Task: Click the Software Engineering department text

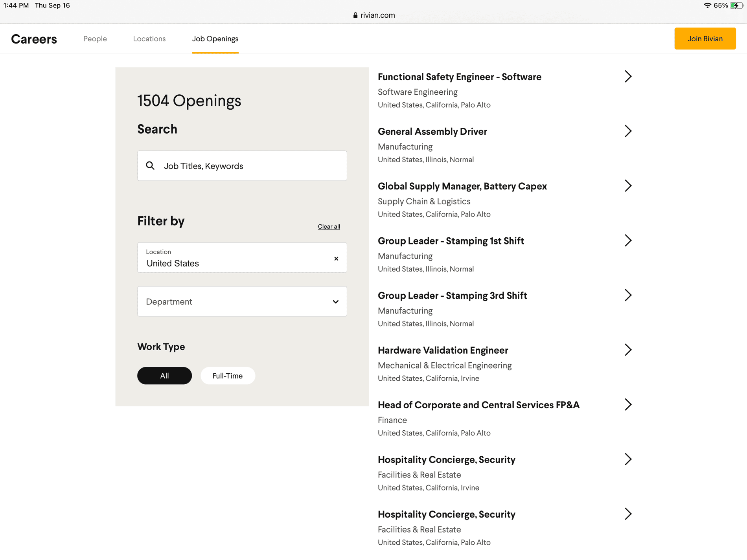Action: 418,92
